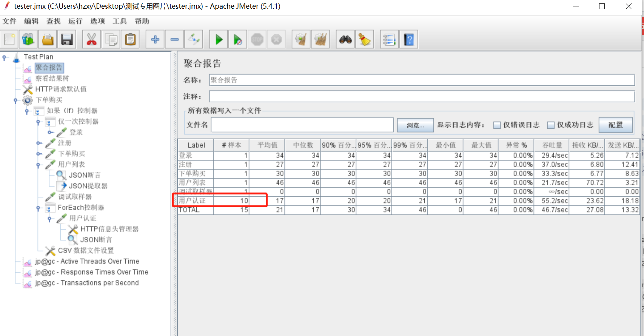The width and height of the screenshot is (644, 336).
Task: Select 调试取样器 in the tree
Action: pos(75,197)
